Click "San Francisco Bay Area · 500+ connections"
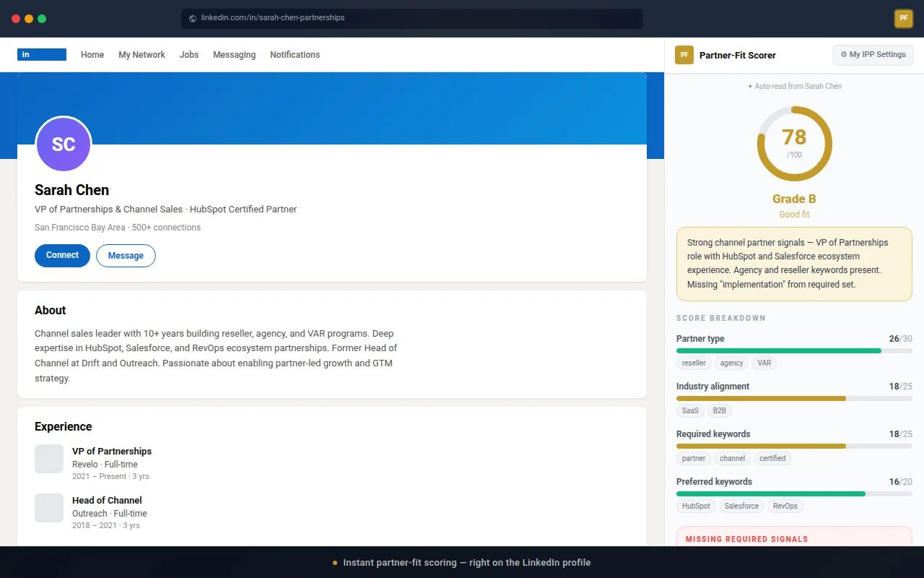This screenshot has height=578, width=924. tap(118, 228)
